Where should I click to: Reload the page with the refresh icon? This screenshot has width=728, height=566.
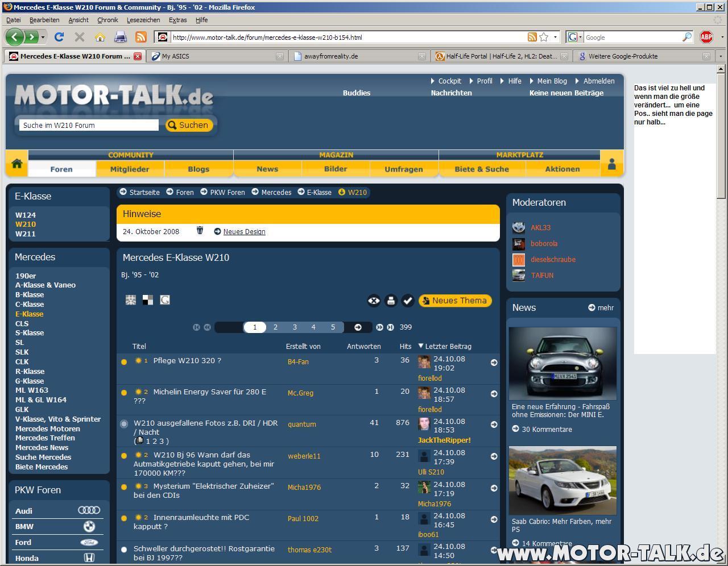click(59, 38)
